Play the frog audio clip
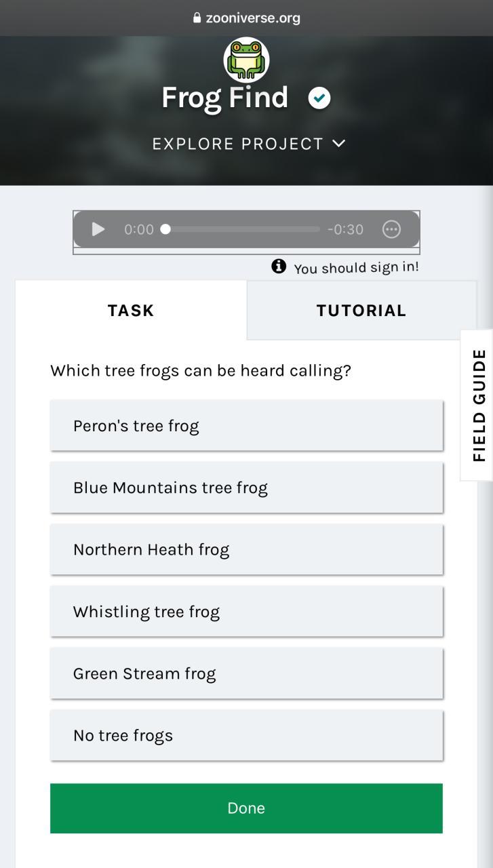Viewport: 493px width, 868px height. tap(98, 229)
